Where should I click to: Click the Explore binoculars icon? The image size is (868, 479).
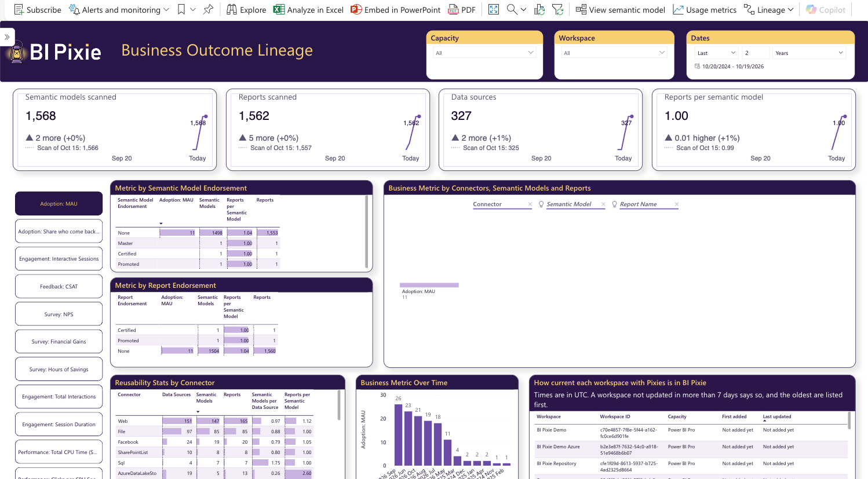pos(232,10)
